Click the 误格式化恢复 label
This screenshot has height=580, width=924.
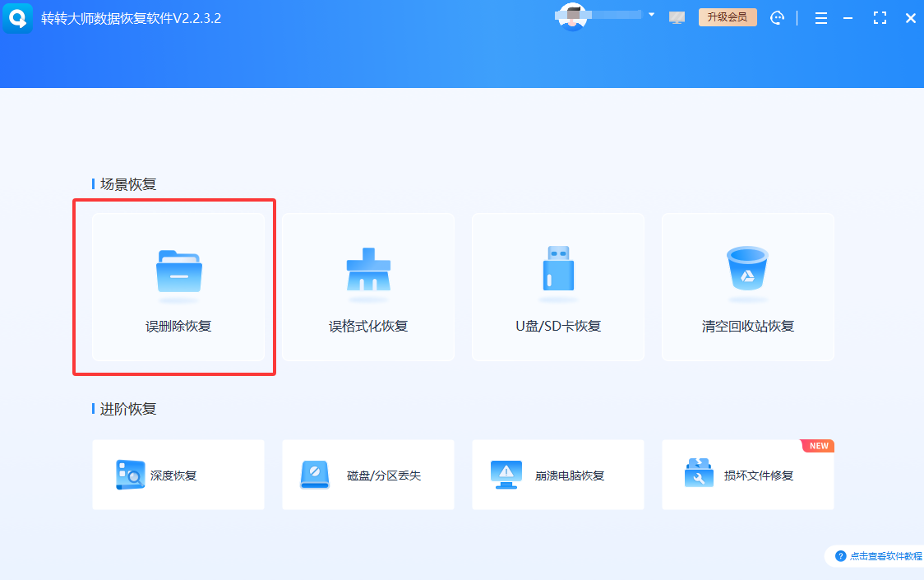[368, 327]
